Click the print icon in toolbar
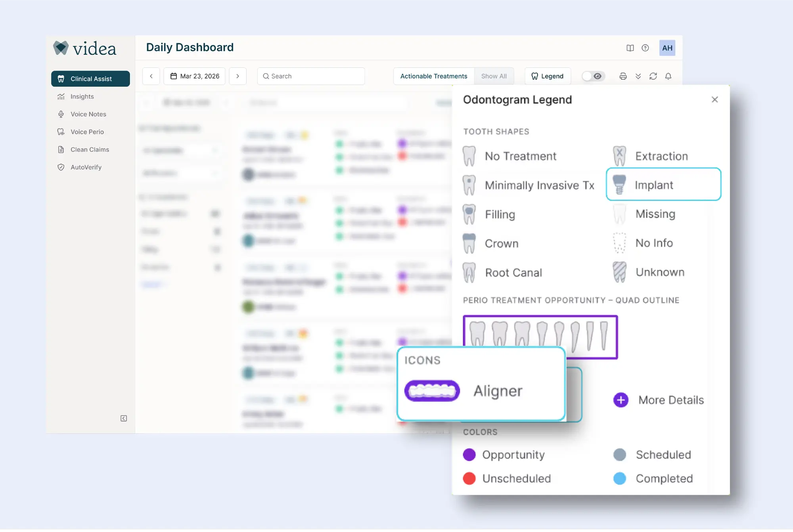The image size is (793, 532). (x=623, y=76)
